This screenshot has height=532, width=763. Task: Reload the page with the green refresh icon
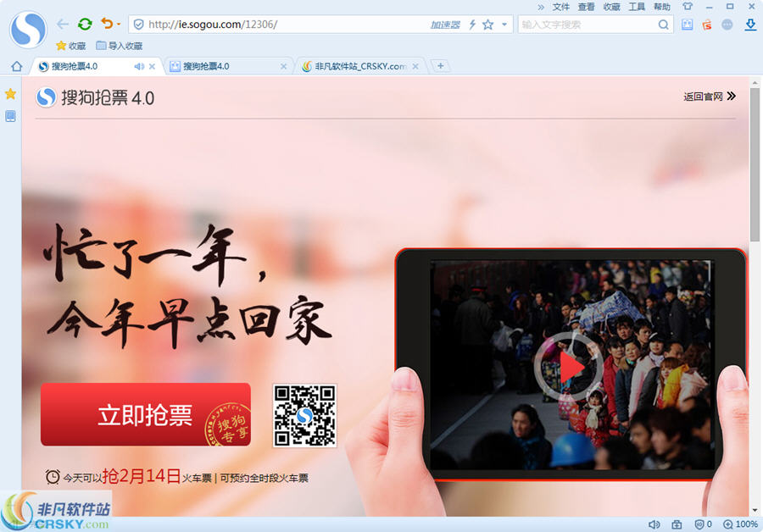85,24
